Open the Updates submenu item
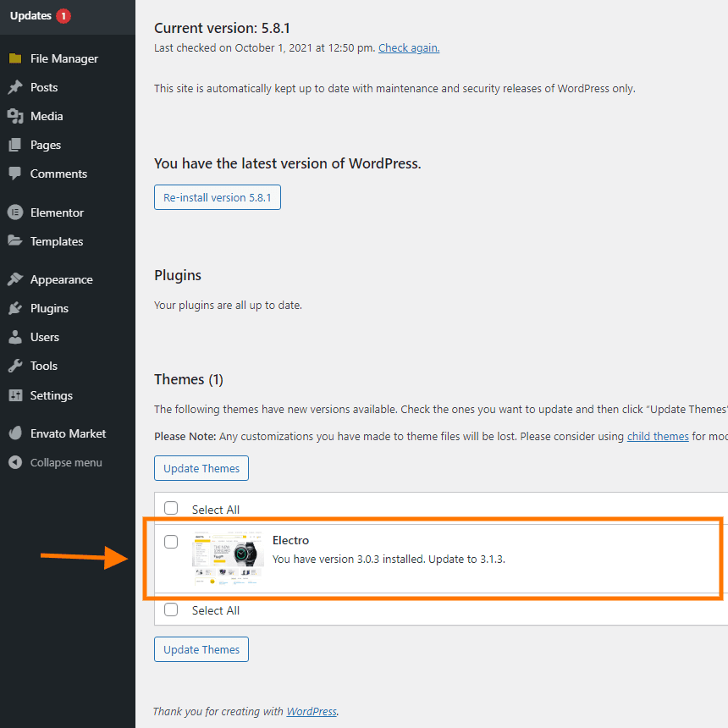 (x=30, y=16)
